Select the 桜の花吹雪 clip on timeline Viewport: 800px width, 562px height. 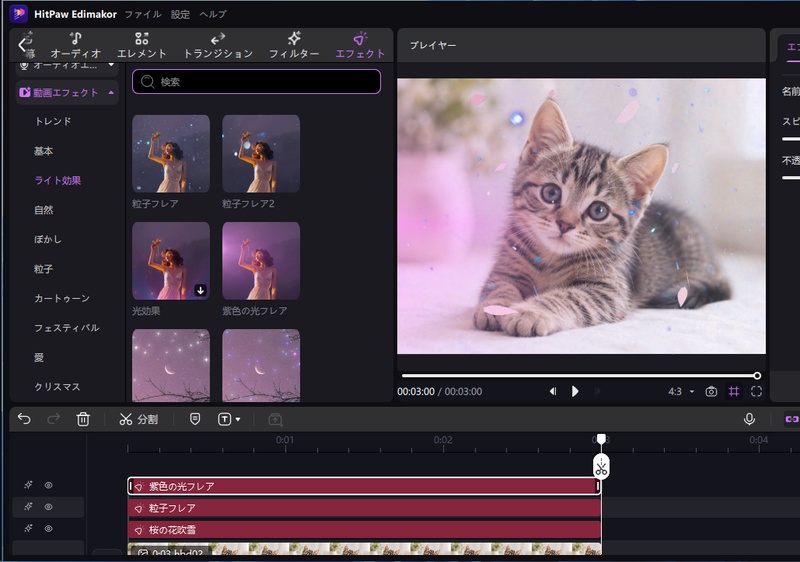[364, 530]
